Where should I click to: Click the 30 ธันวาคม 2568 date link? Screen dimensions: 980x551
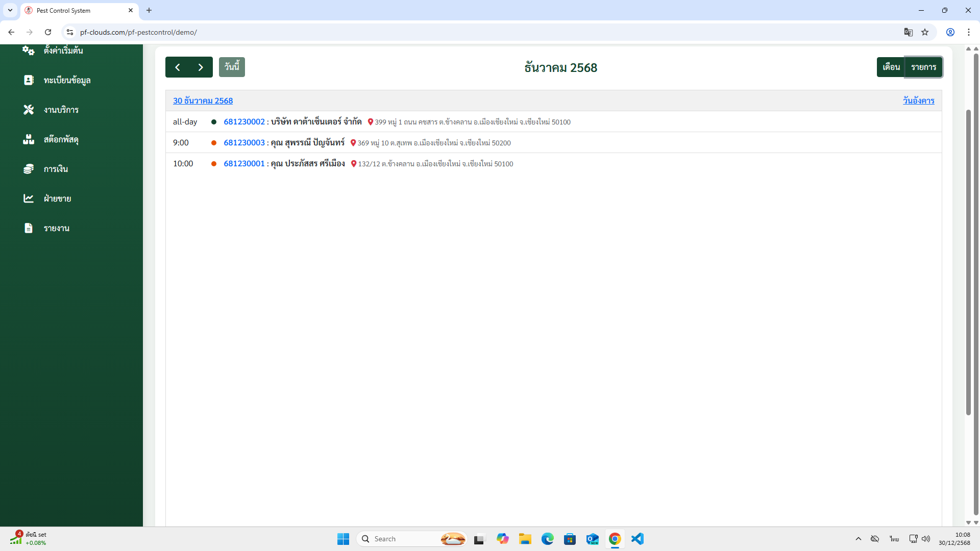coord(203,101)
